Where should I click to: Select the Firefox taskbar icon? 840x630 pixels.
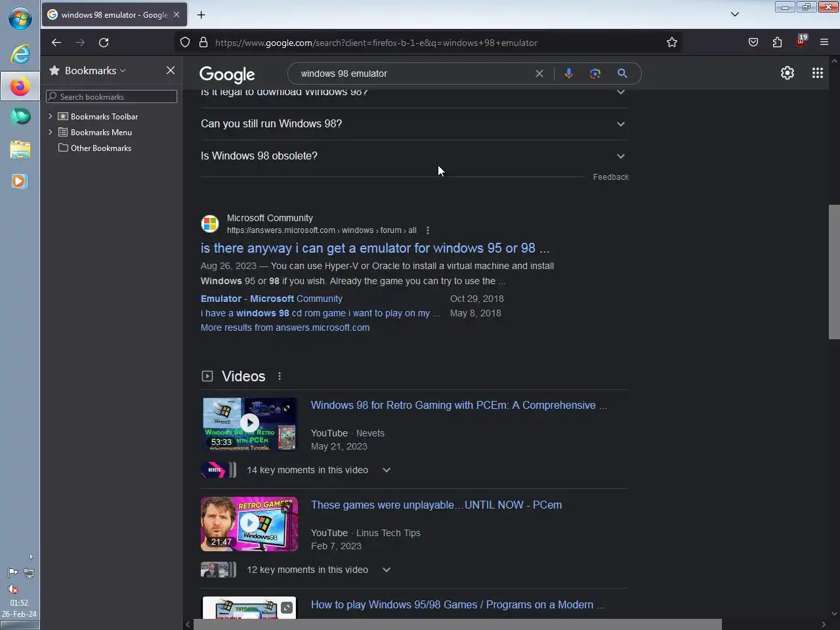(20, 86)
